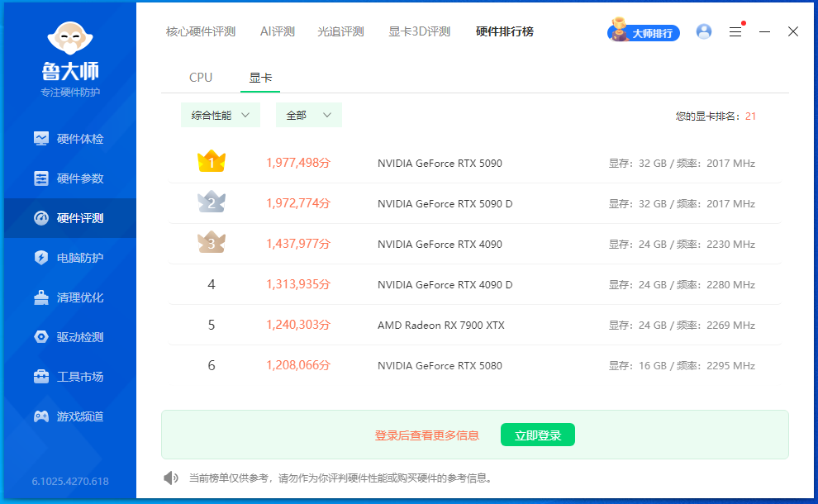Minimize the 鲁大师 window
818x504 pixels.
tap(764, 32)
